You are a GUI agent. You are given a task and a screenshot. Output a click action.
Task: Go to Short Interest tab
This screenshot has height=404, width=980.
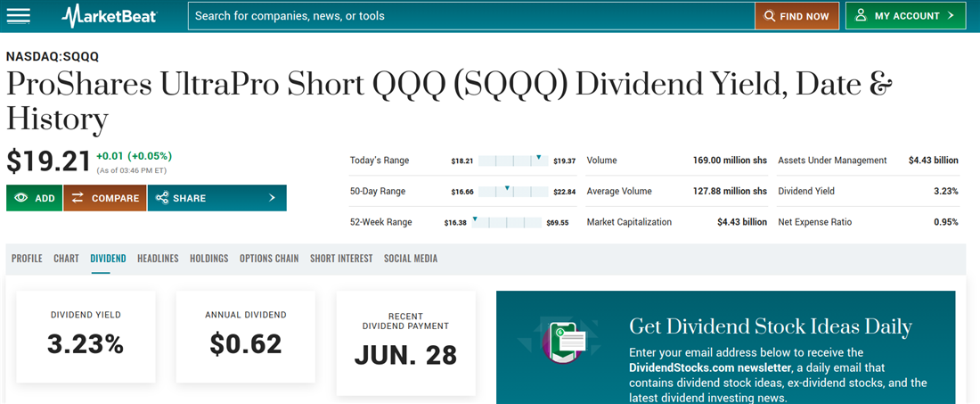[x=341, y=259]
